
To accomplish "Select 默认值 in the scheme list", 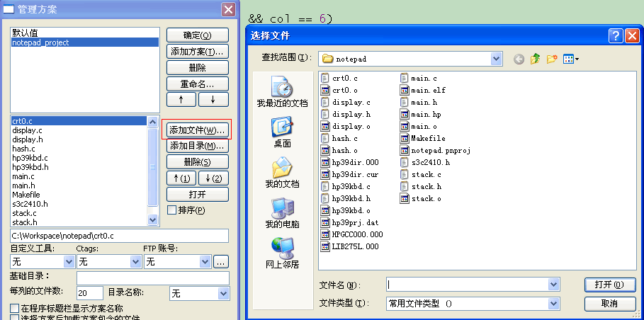I will (x=84, y=33).
